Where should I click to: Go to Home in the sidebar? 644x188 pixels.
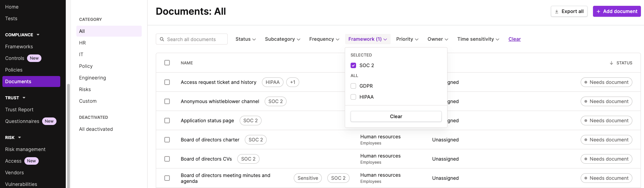click(x=12, y=7)
